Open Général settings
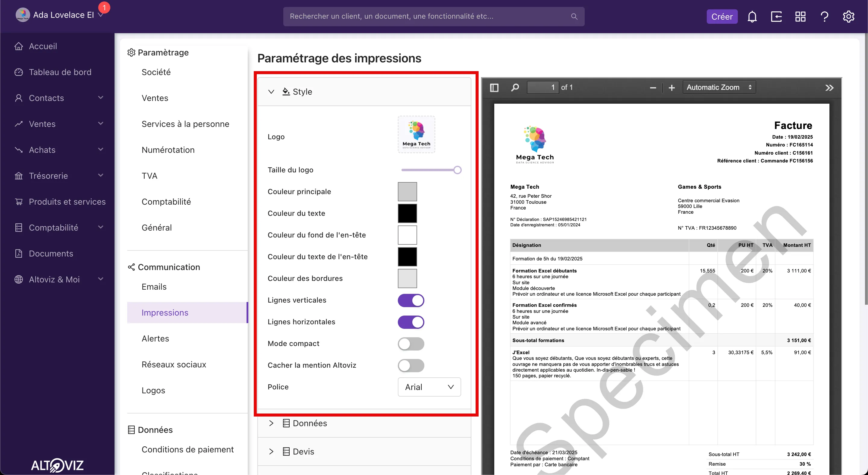Screen dimensions: 868x475 157,228
